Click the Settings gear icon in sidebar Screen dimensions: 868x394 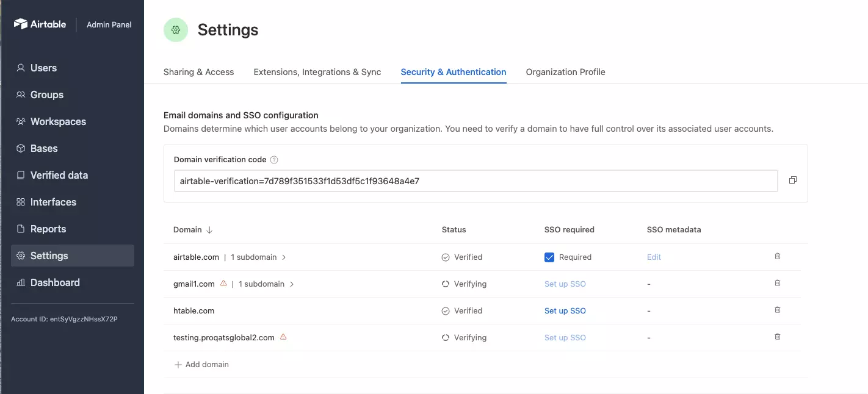[x=21, y=256]
